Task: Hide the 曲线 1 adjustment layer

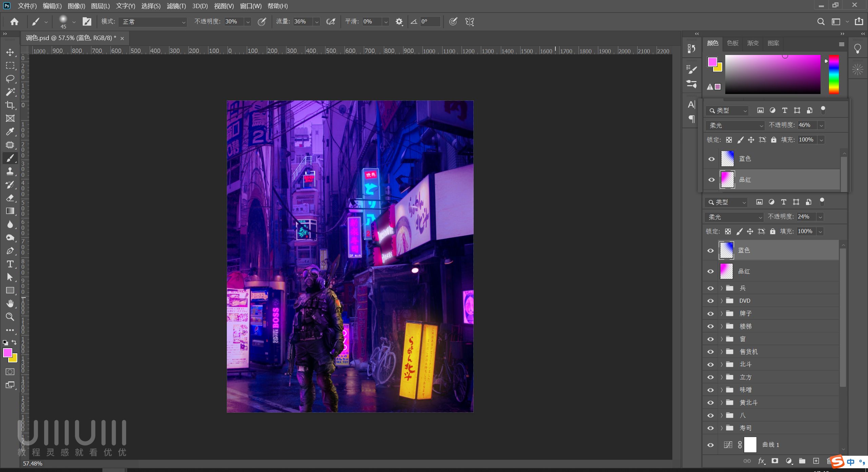Action: tap(711, 445)
